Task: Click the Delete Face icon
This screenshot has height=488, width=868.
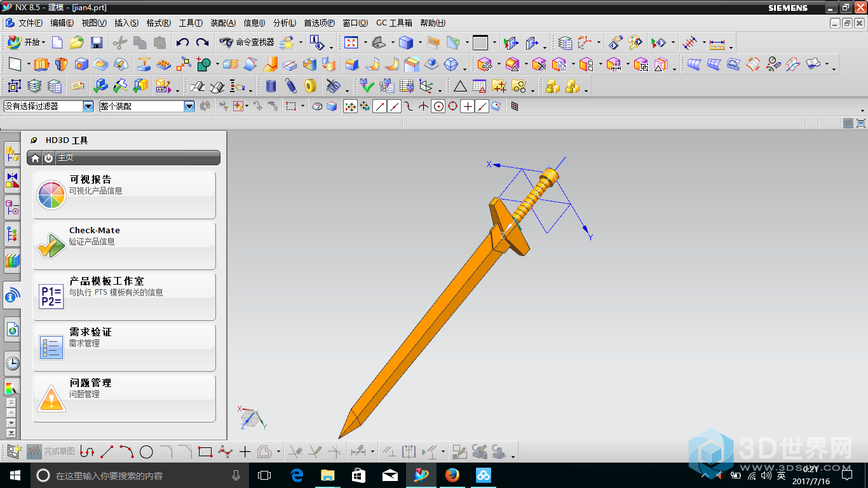Action: coord(539,64)
